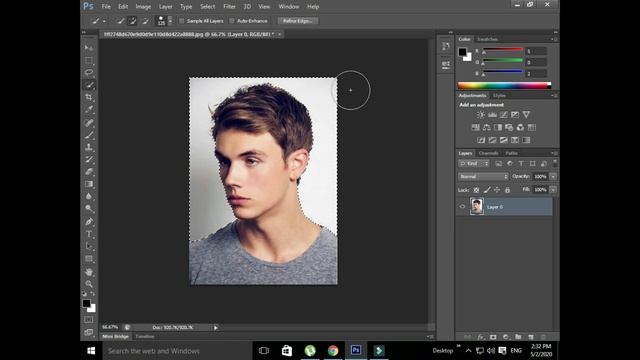The width and height of the screenshot is (640, 360).
Task: Open the tool preset picker dropdown
Action: [98, 21]
